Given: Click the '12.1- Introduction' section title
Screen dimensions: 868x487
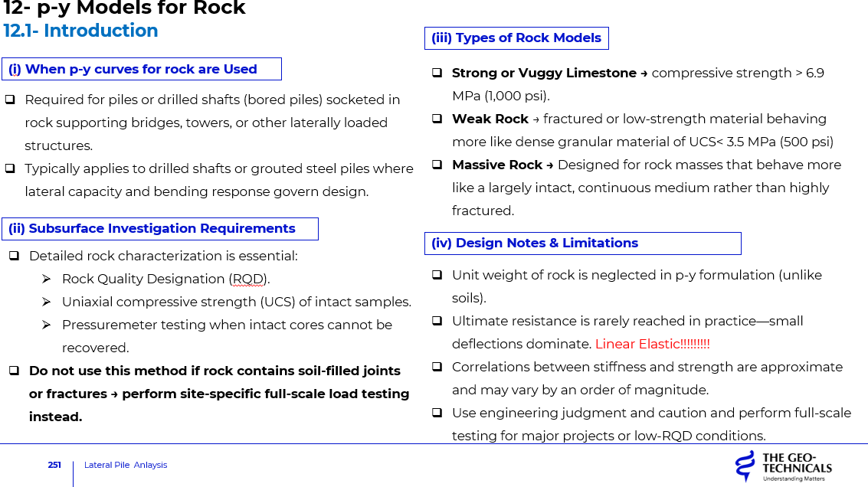Looking at the screenshot, I should (x=81, y=31).
